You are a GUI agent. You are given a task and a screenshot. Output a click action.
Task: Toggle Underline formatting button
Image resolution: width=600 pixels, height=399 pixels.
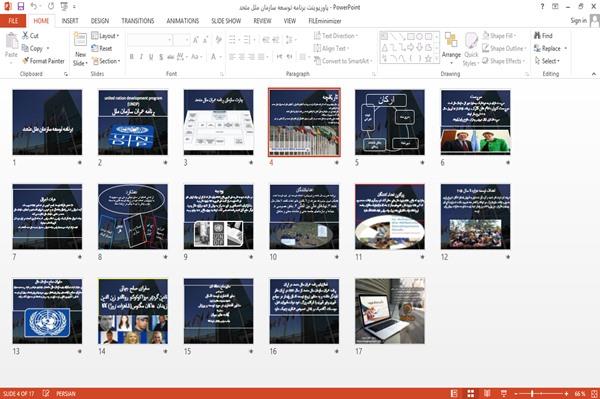coord(151,57)
